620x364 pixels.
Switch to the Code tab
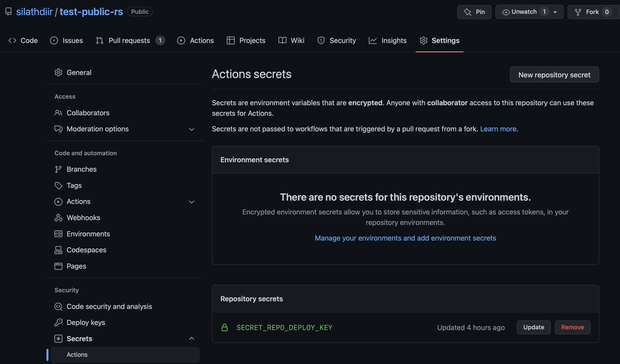pos(23,40)
